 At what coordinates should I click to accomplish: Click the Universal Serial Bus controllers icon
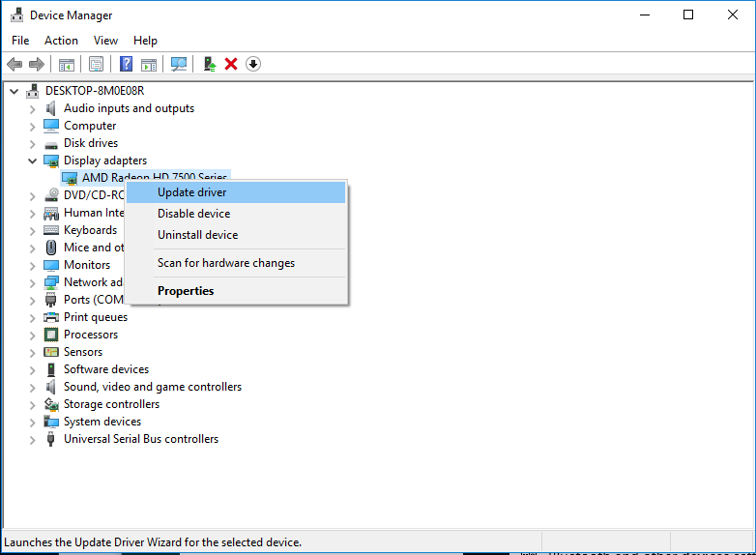(50, 439)
